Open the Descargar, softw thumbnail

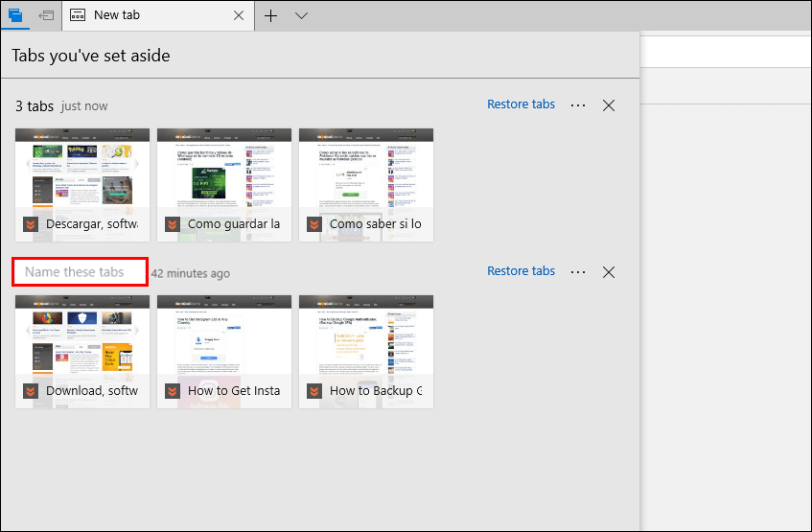pos(82,185)
